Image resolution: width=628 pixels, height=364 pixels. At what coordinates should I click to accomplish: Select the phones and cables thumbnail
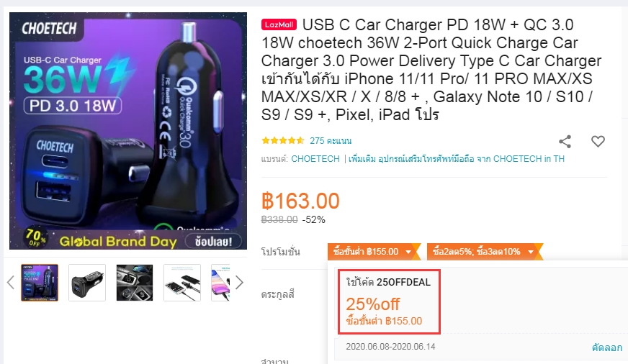point(182,283)
